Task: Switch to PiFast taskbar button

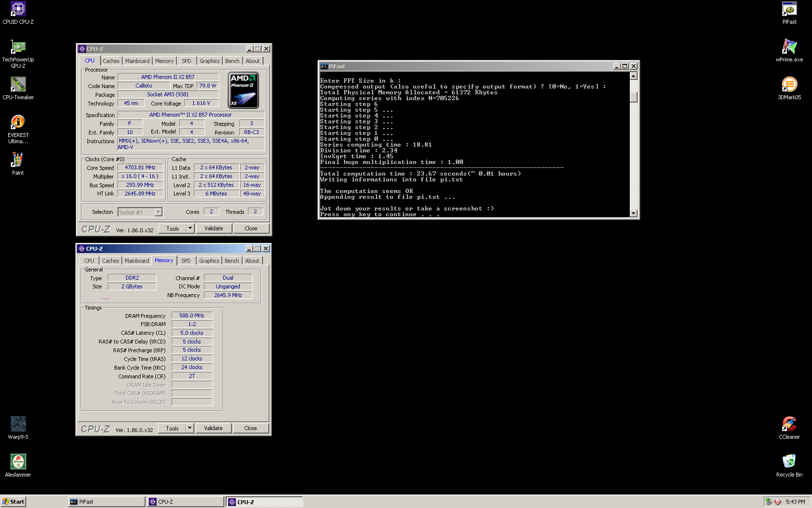Action: (106, 502)
